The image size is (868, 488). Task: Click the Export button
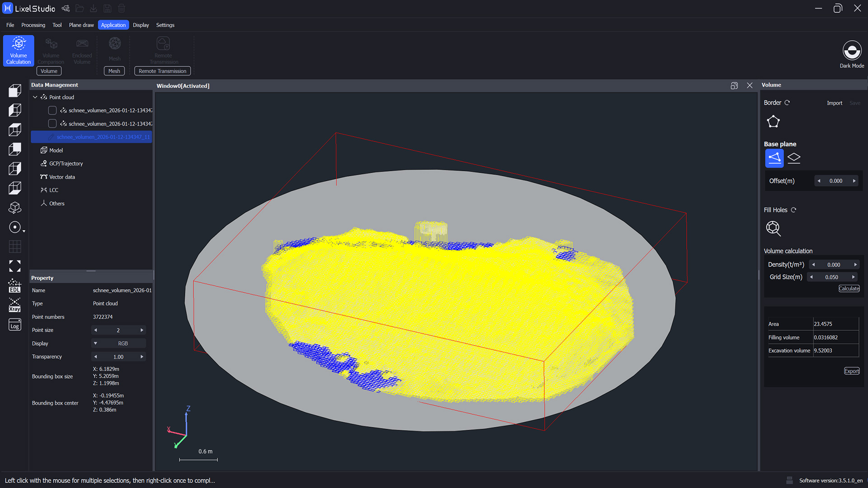(x=851, y=371)
